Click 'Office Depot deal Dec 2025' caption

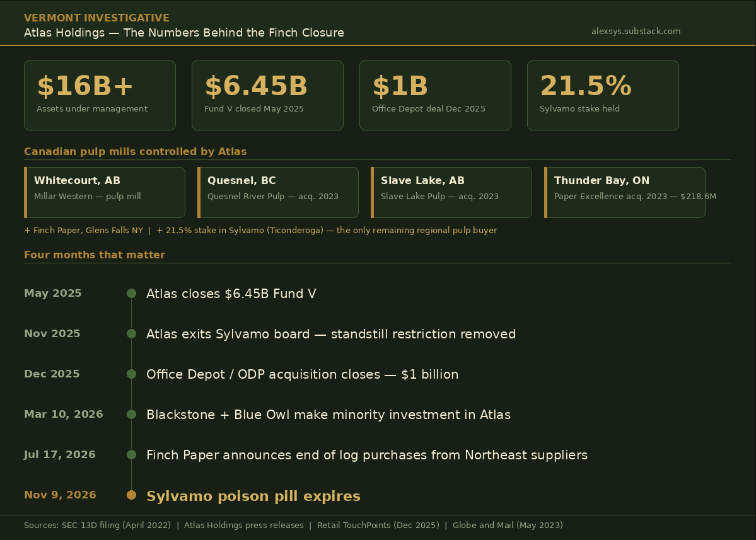429,109
